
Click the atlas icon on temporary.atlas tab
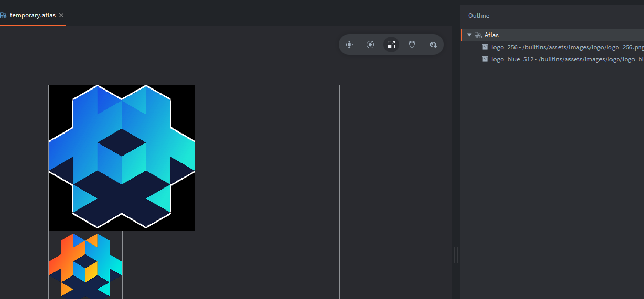4,15
